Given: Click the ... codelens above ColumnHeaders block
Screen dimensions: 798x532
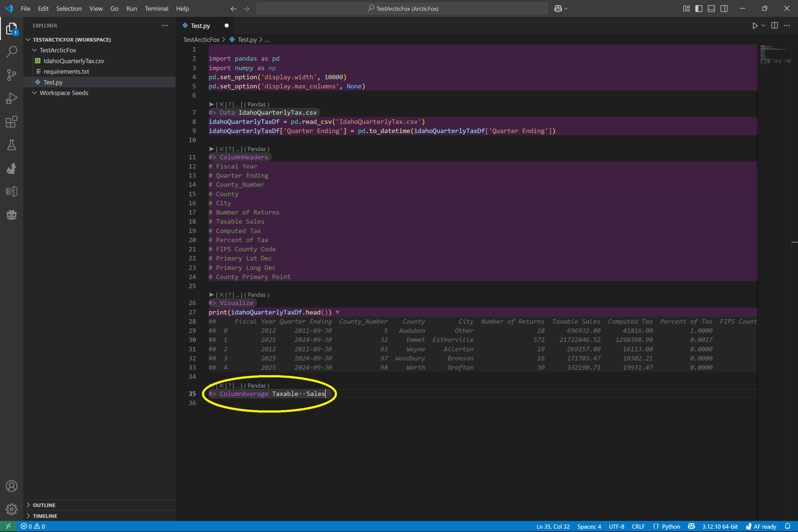Looking at the screenshot, I should 238,149.
